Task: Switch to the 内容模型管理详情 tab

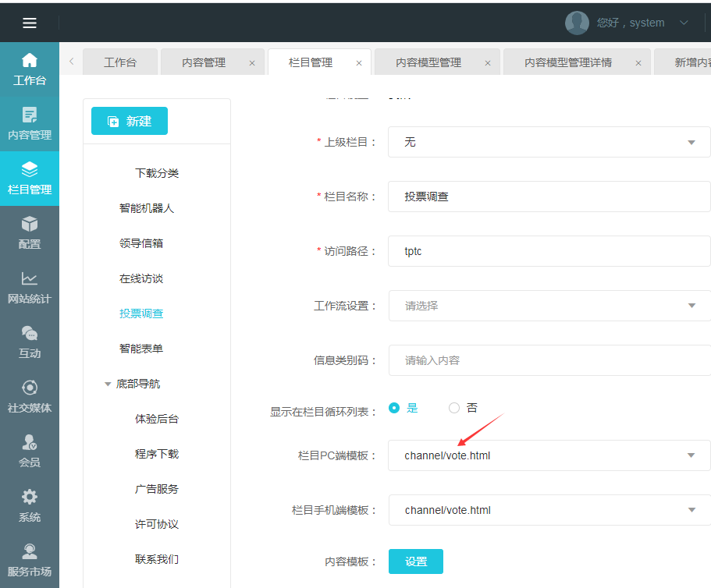Action: [x=568, y=62]
